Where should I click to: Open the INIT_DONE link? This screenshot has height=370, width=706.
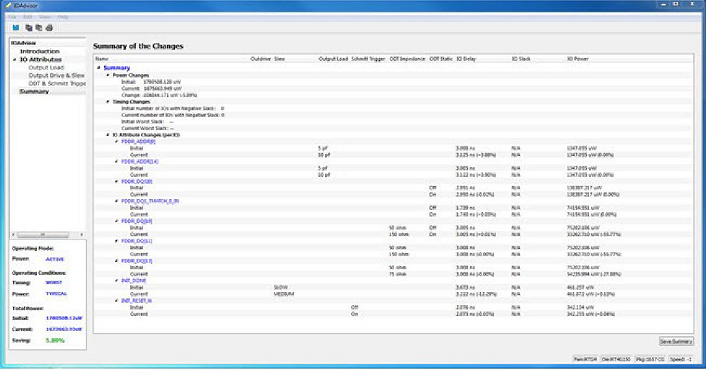[x=134, y=280]
